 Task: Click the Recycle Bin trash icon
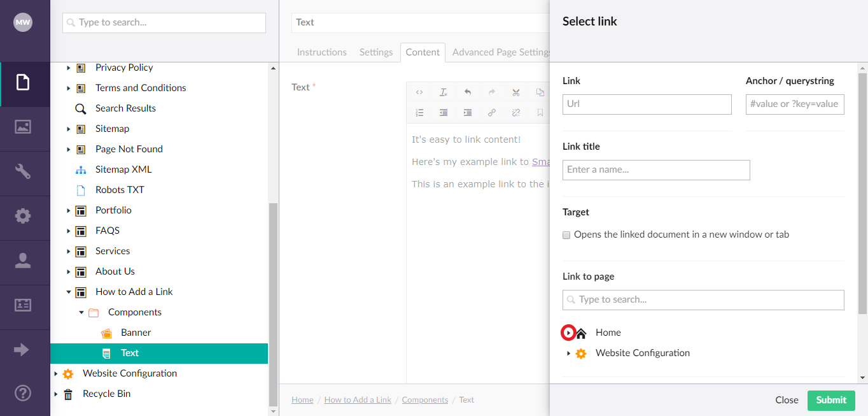coord(68,394)
